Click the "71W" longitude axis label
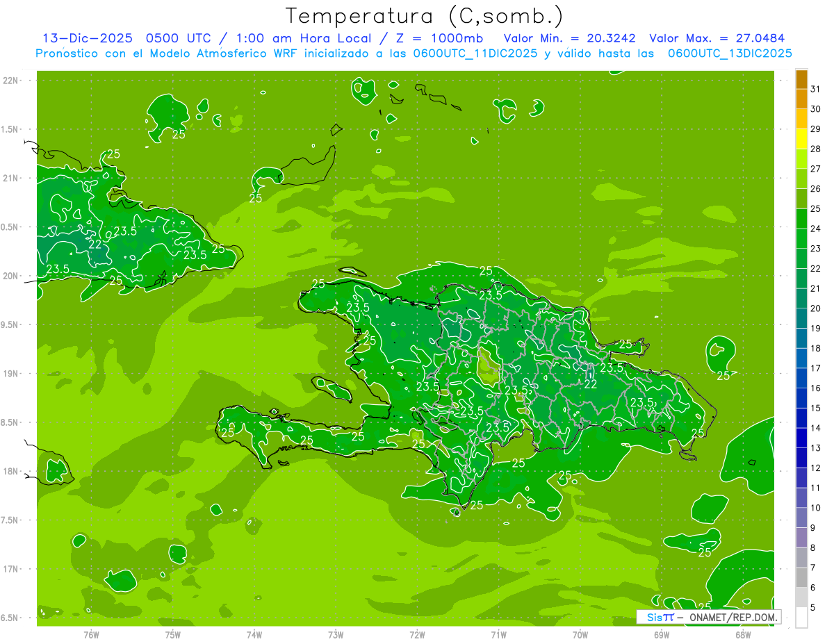This screenshot has width=834, height=644. 498,635
